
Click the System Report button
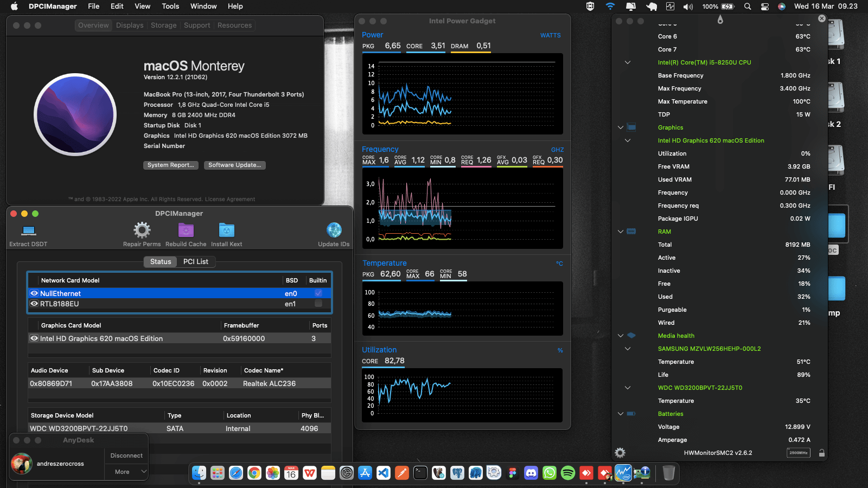point(170,165)
